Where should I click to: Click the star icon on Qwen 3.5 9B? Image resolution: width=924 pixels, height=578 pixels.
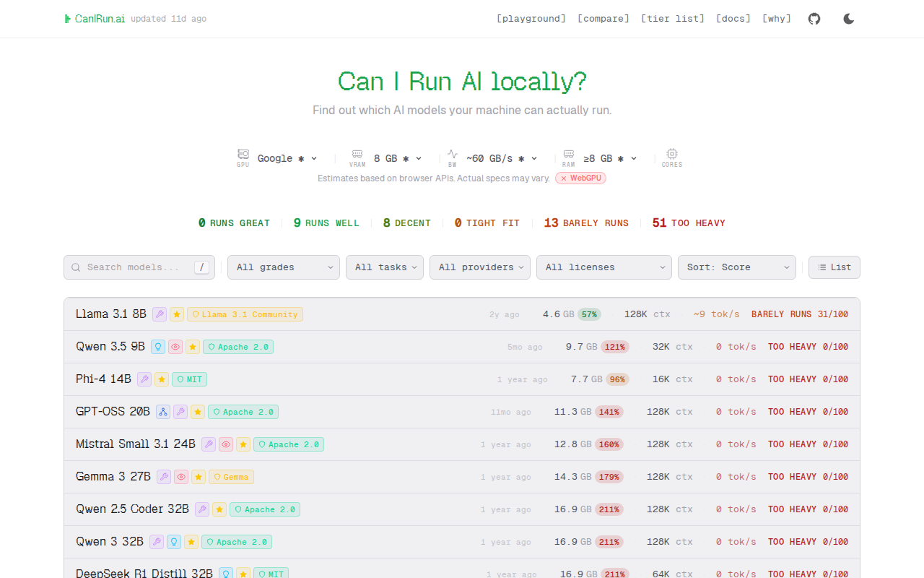(x=193, y=347)
